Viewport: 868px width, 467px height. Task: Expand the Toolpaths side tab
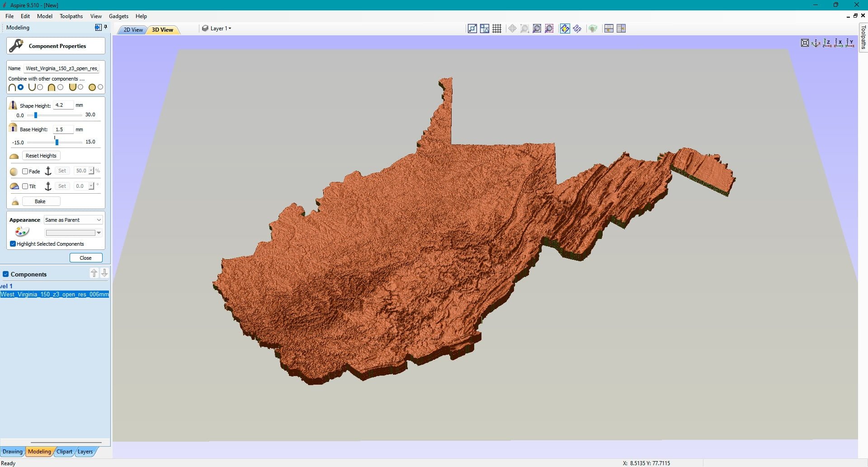863,37
